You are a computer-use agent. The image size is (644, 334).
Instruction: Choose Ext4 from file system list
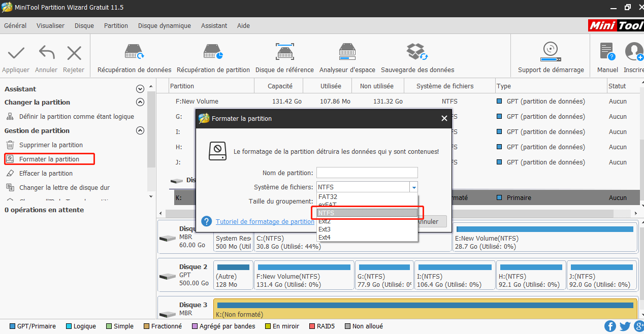(367, 237)
